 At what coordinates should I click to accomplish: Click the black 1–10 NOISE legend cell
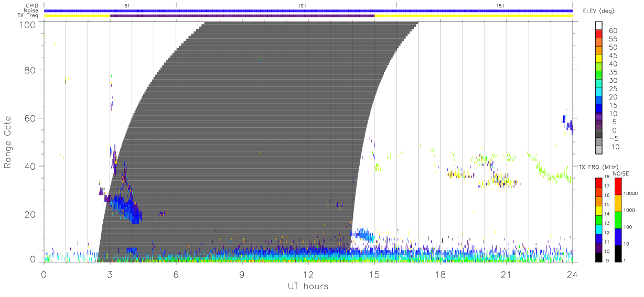pos(618,254)
